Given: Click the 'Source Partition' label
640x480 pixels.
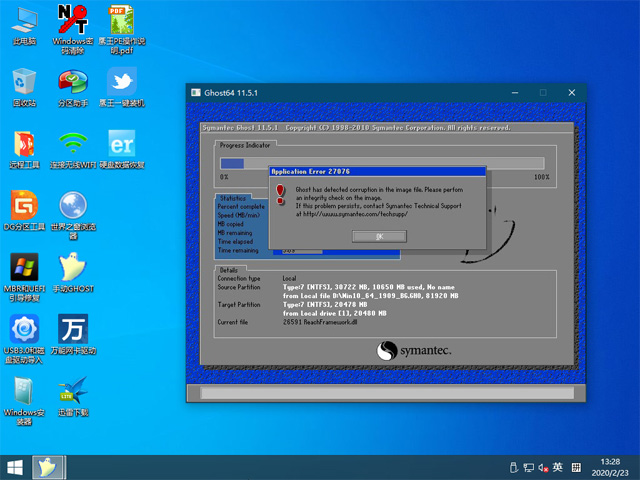Looking at the screenshot, I should (239, 287).
